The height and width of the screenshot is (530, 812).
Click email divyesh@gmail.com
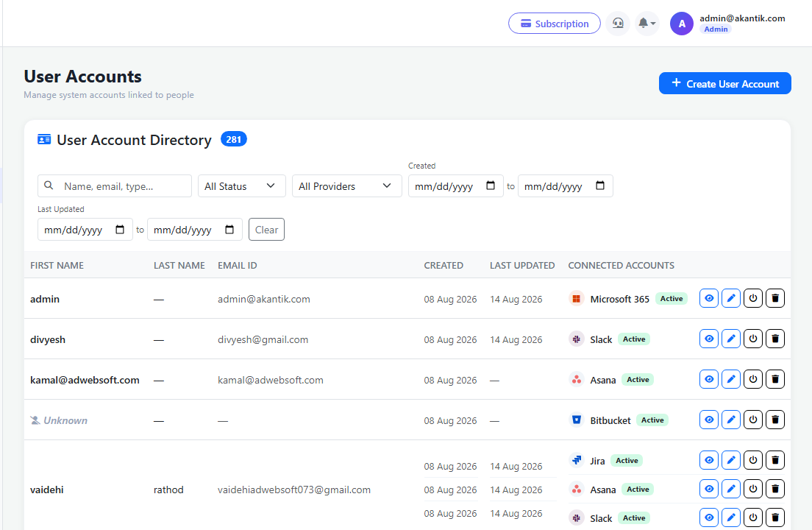click(263, 339)
